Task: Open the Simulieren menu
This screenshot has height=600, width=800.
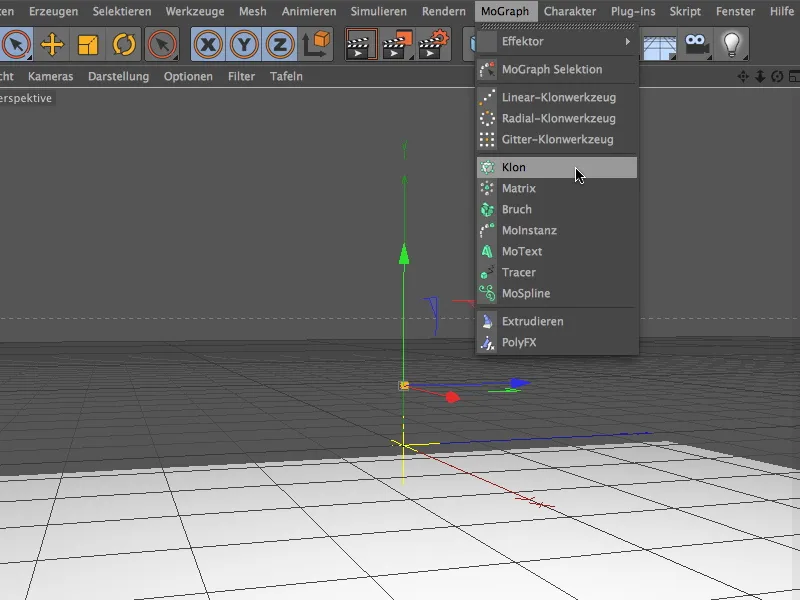Action: click(x=378, y=11)
